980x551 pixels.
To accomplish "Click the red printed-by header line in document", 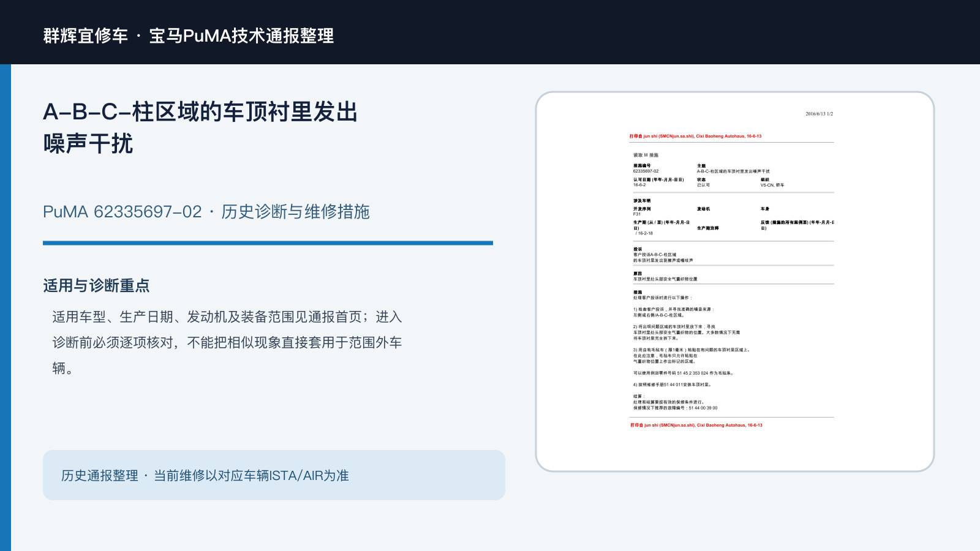I will [695, 137].
